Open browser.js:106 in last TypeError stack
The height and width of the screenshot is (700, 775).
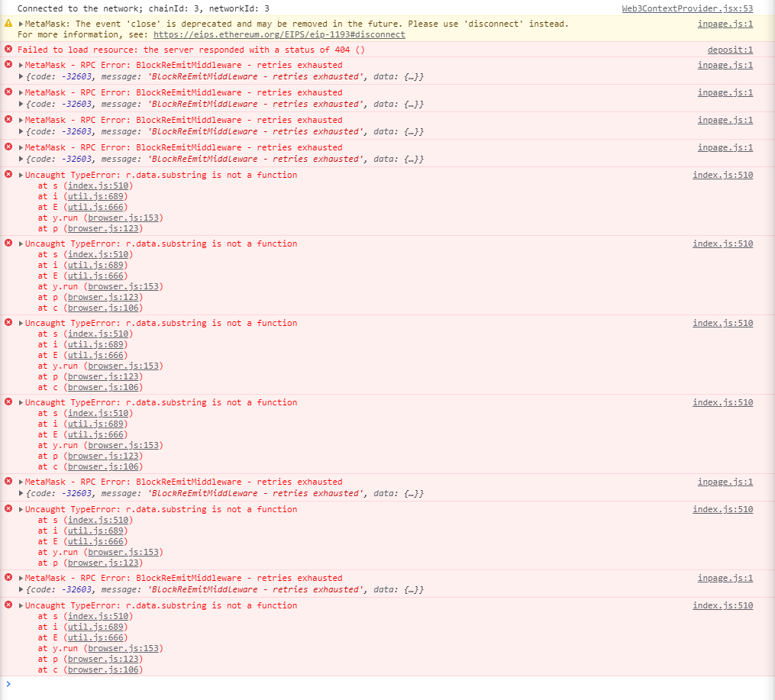point(103,670)
